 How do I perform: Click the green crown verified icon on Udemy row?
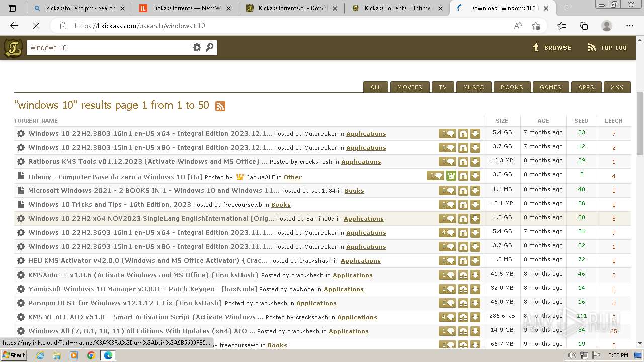(451, 176)
